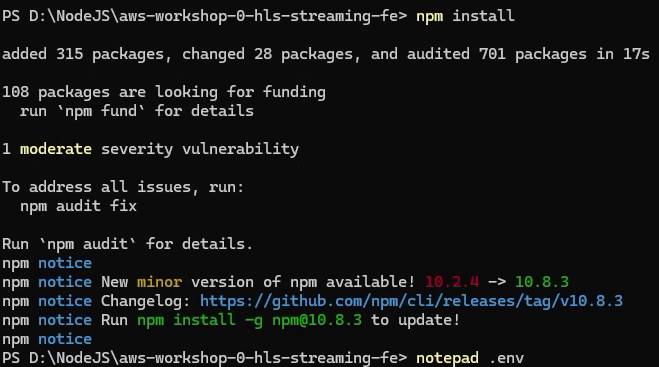Click the orange 'minor' word
This screenshot has height=367, width=659.
click(159, 282)
